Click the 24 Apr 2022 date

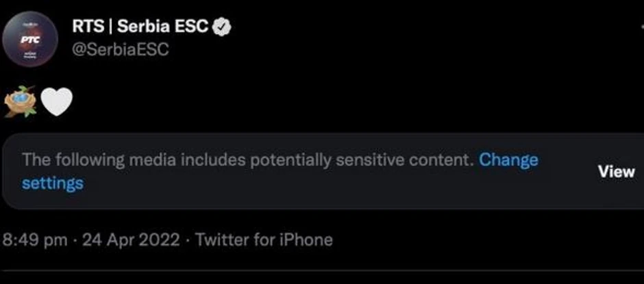pos(131,240)
